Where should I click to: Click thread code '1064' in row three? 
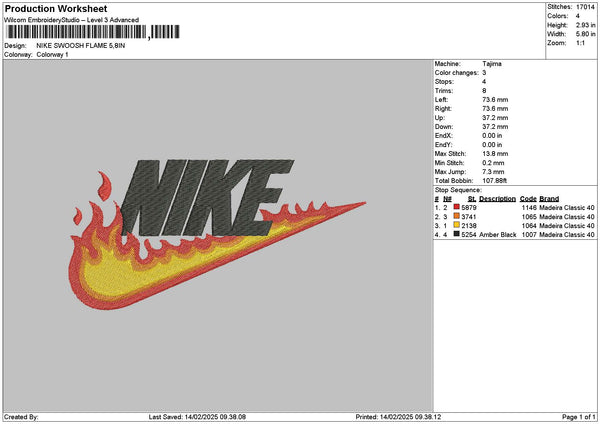(529, 226)
